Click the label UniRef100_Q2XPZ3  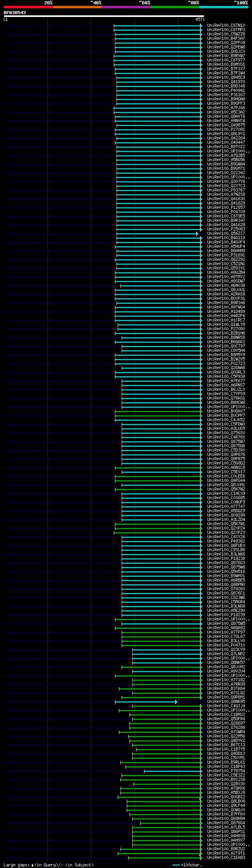226,532
